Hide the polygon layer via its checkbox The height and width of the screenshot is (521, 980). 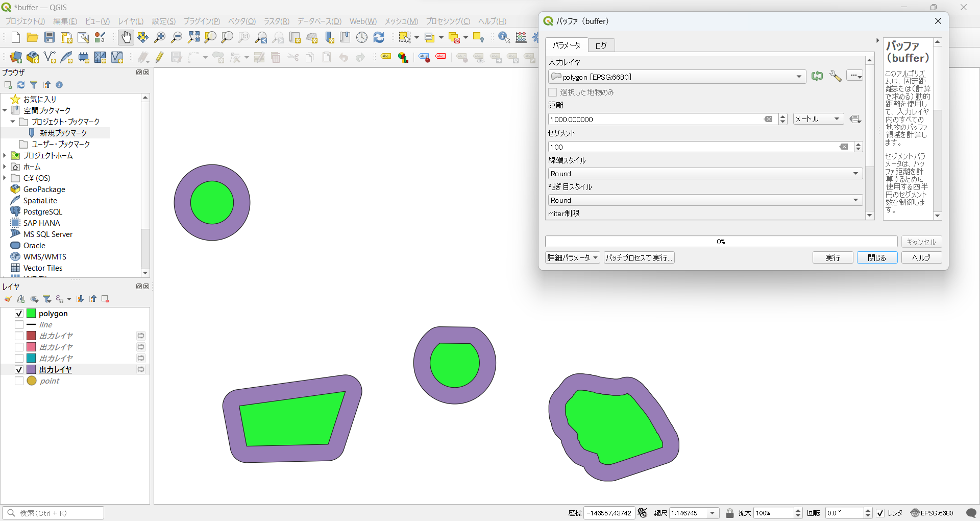click(19, 314)
